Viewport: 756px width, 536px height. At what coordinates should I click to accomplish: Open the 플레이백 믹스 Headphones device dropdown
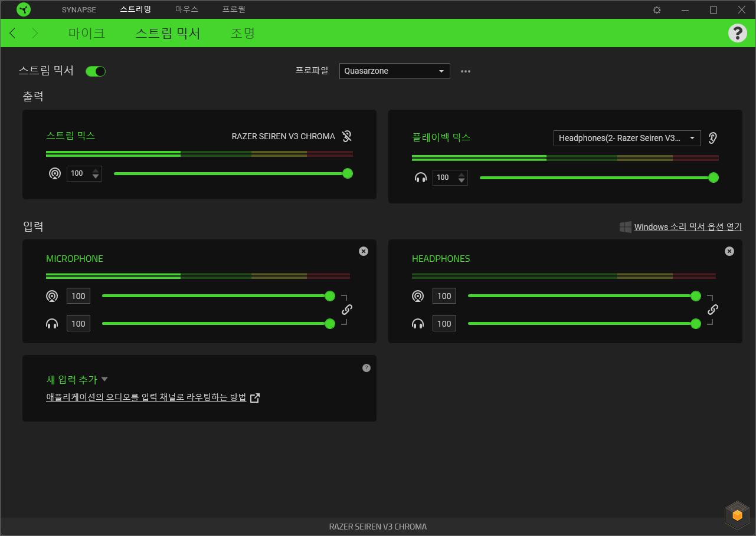627,138
